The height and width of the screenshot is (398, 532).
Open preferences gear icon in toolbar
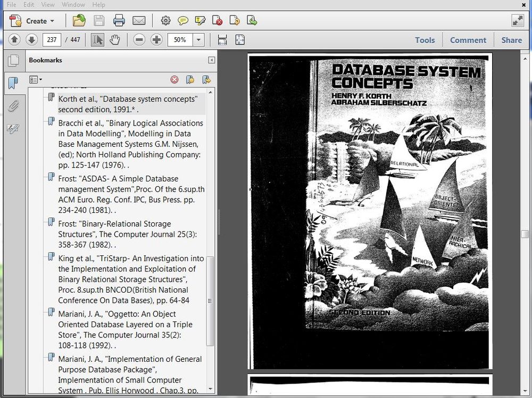coord(165,21)
